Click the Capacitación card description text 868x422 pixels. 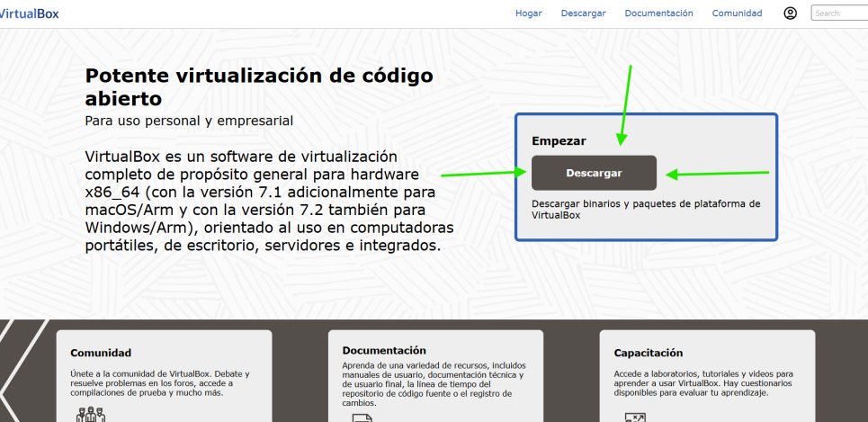[702, 383]
